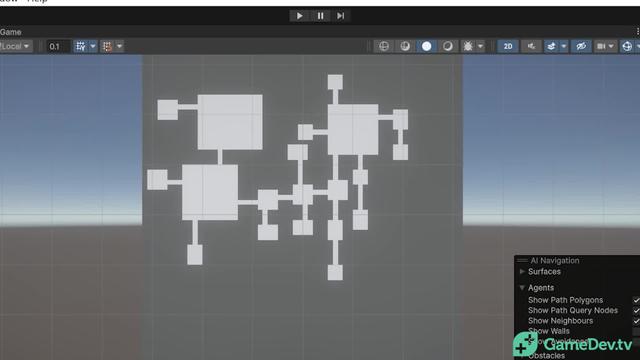Click the Step forward button
The image size is (640, 360).
[x=340, y=16]
